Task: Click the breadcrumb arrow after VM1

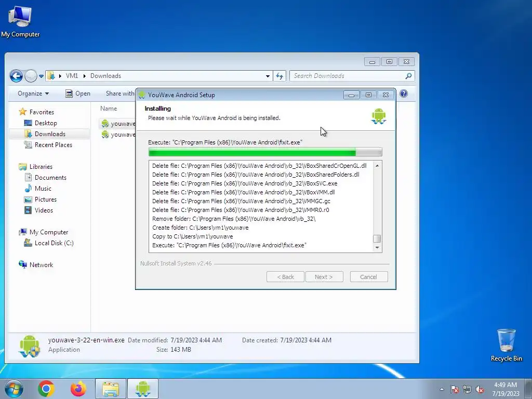Action: [x=84, y=76]
